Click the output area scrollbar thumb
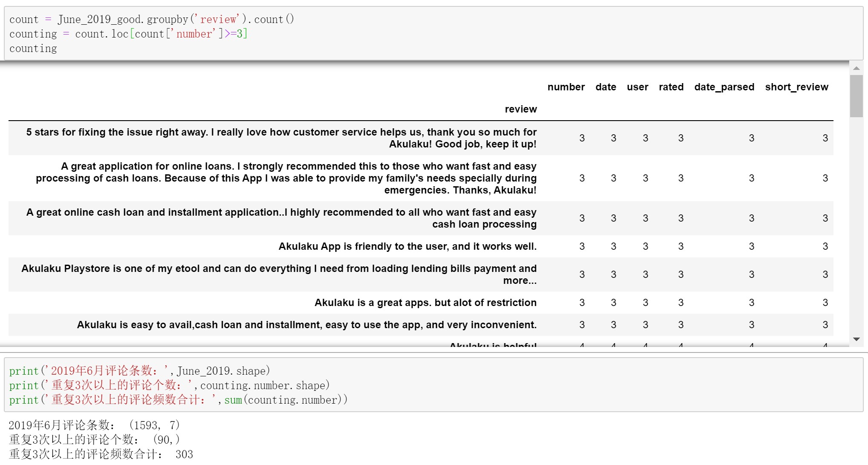This screenshot has height=465, width=868. tap(856, 96)
